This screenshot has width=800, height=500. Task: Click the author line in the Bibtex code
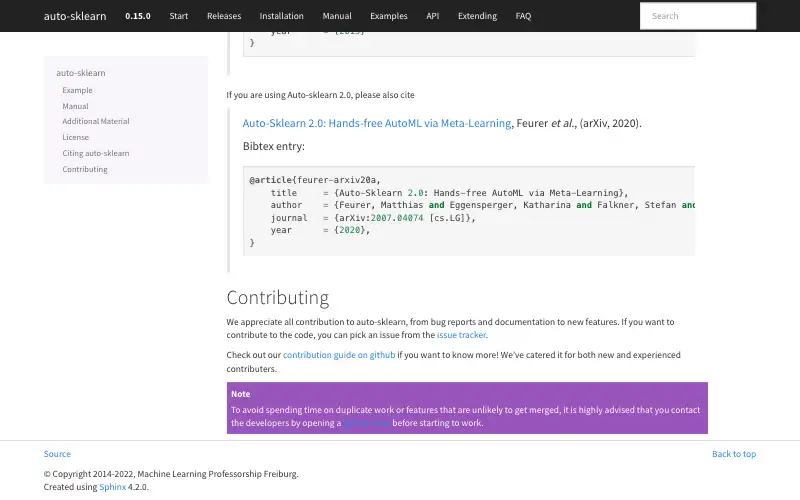(483, 205)
